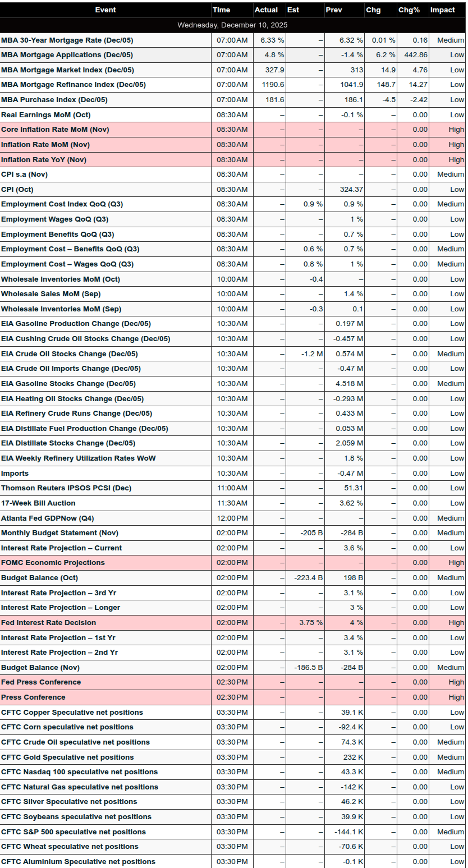Select the Impact column header

(x=442, y=10)
